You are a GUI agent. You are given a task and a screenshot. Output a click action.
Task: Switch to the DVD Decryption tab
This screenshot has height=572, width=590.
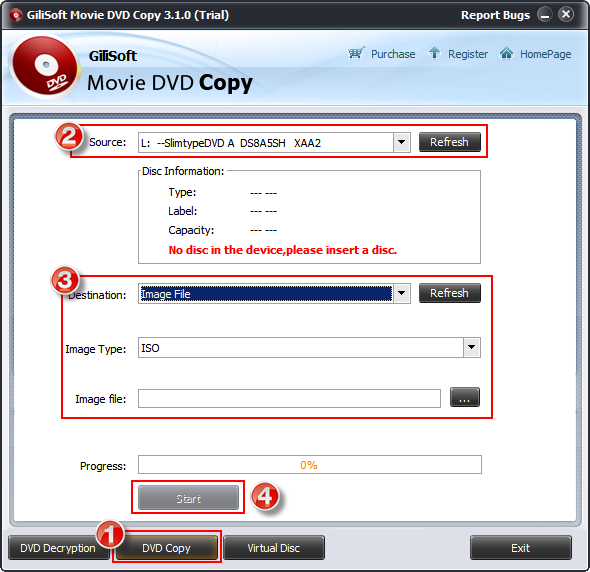coord(58,548)
